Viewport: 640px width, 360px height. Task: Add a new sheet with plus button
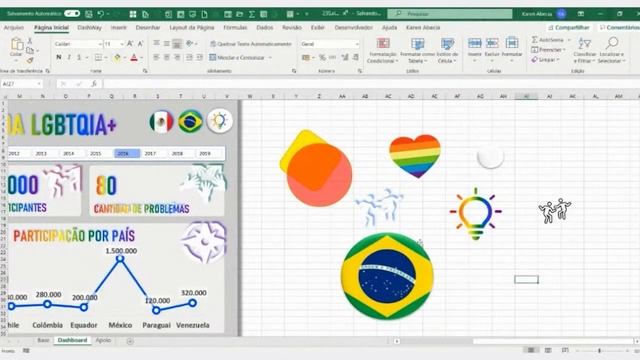(x=130, y=341)
